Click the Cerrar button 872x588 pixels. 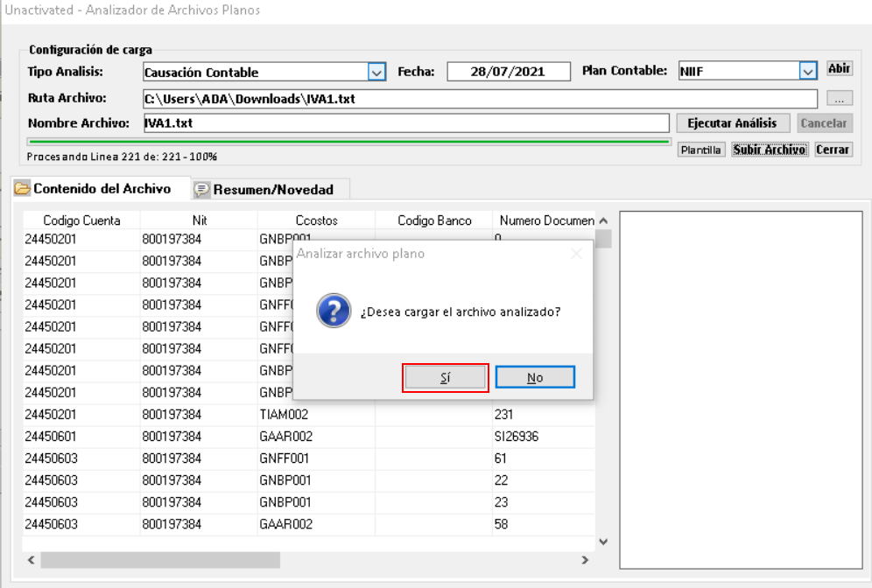pos(833,150)
